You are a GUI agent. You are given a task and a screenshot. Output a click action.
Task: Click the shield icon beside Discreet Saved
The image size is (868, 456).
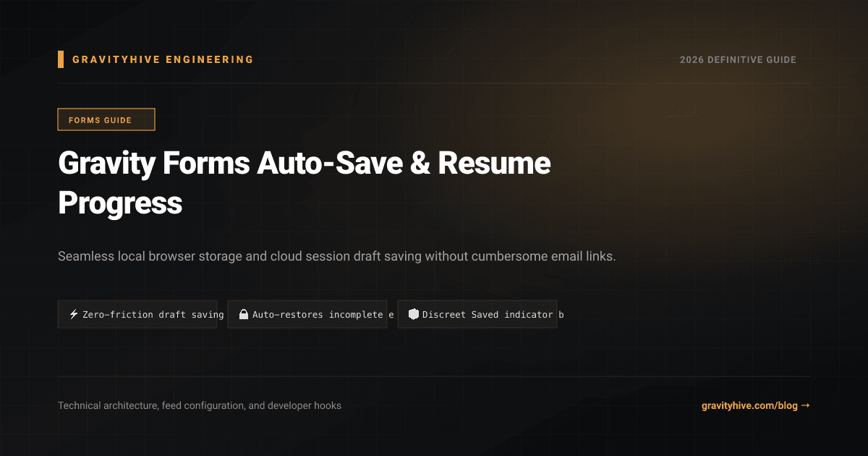tap(414, 315)
